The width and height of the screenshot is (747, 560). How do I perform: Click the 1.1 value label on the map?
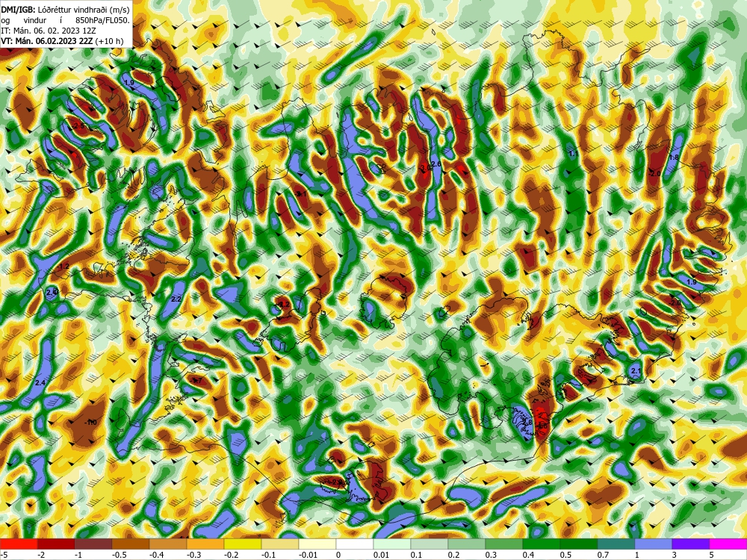(574, 153)
